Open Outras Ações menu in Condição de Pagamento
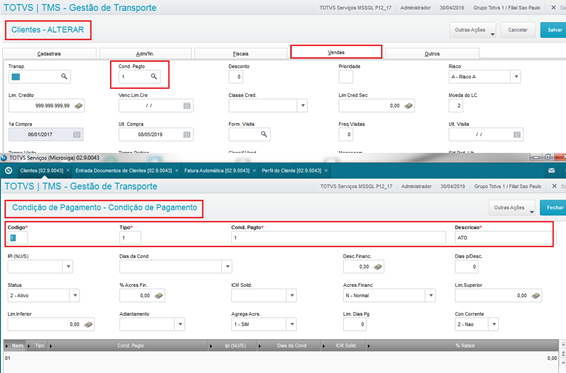The height and width of the screenshot is (373, 566). pos(512,208)
